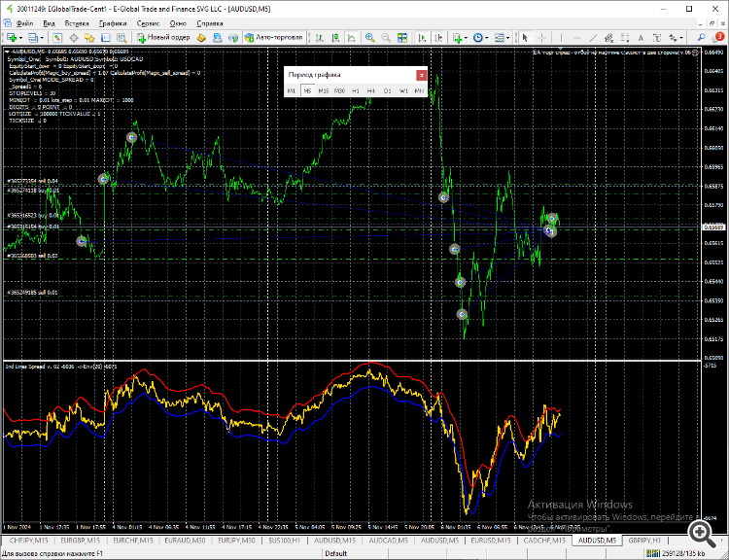
Task: Open the Data Window crosshair-target icon
Action: pyautogui.click(x=74, y=38)
